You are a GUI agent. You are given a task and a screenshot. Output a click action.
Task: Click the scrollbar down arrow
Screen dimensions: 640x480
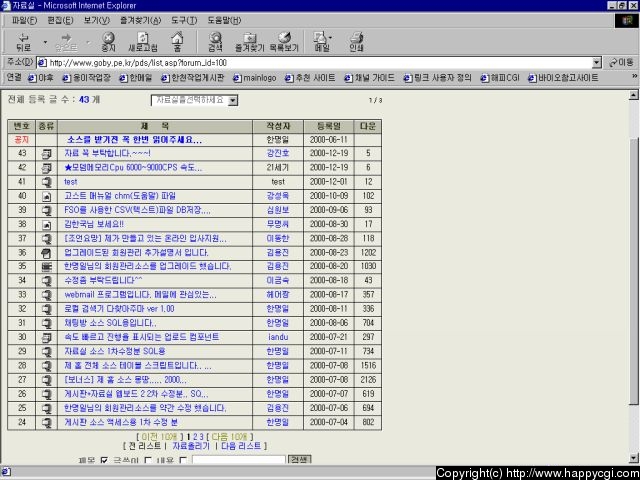point(633,458)
